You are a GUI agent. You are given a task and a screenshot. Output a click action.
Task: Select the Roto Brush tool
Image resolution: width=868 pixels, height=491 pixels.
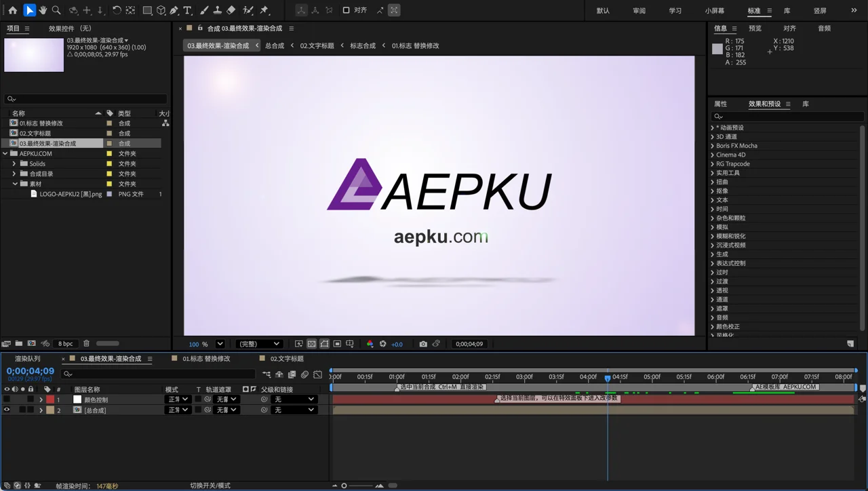pos(248,10)
